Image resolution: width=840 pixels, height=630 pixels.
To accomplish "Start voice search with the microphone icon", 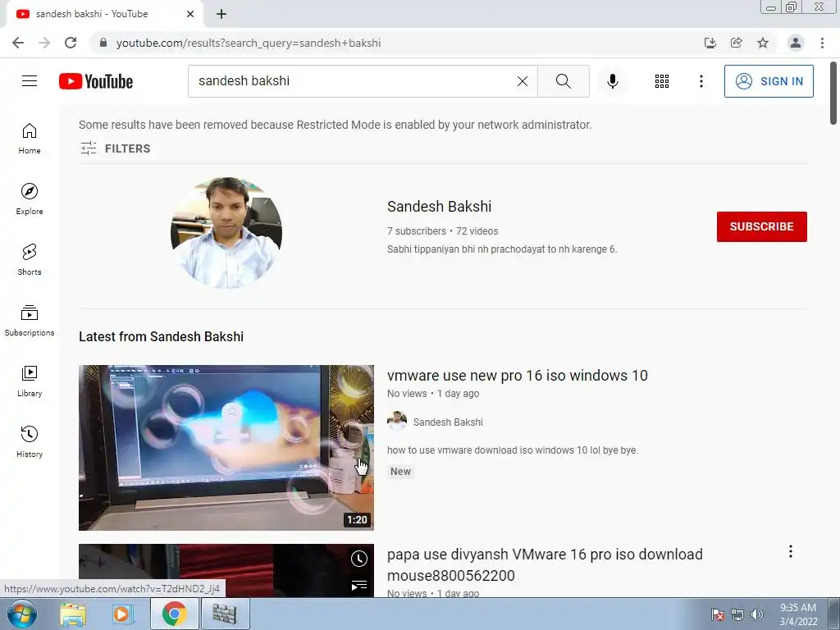I will coord(612,81).
